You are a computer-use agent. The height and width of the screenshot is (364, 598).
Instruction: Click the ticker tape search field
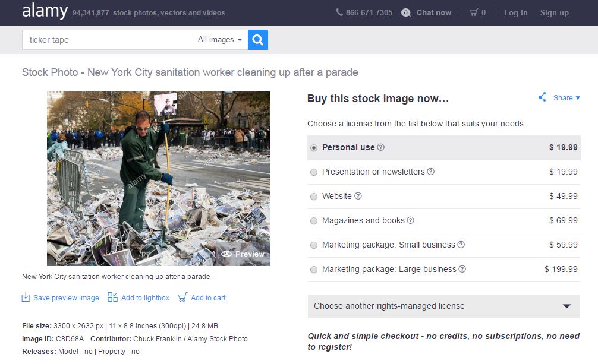pos(107,40)
